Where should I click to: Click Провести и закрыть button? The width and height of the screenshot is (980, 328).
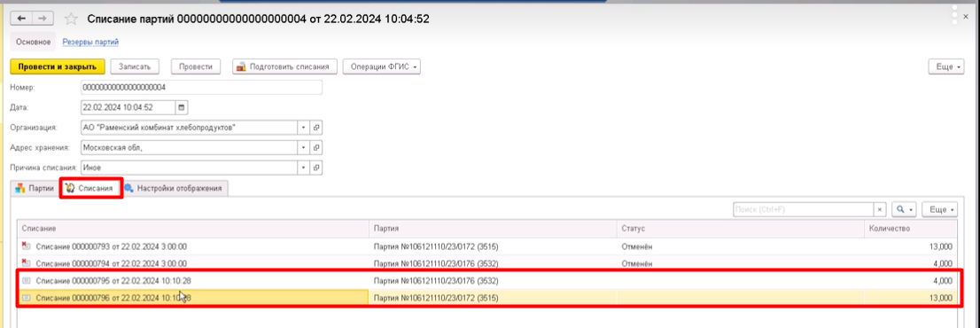click(x=58, y=66)
